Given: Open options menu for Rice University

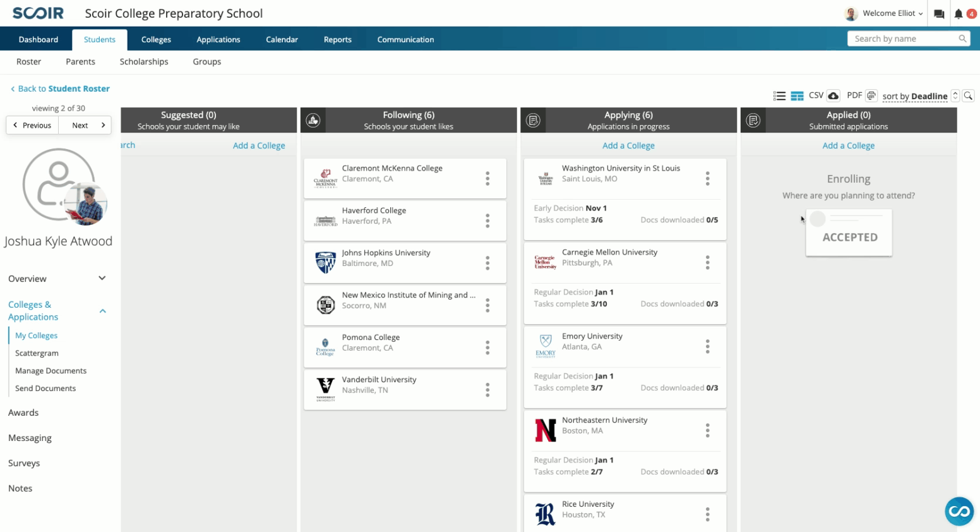Looking at the screenshot, I should [x=707, y=514].
